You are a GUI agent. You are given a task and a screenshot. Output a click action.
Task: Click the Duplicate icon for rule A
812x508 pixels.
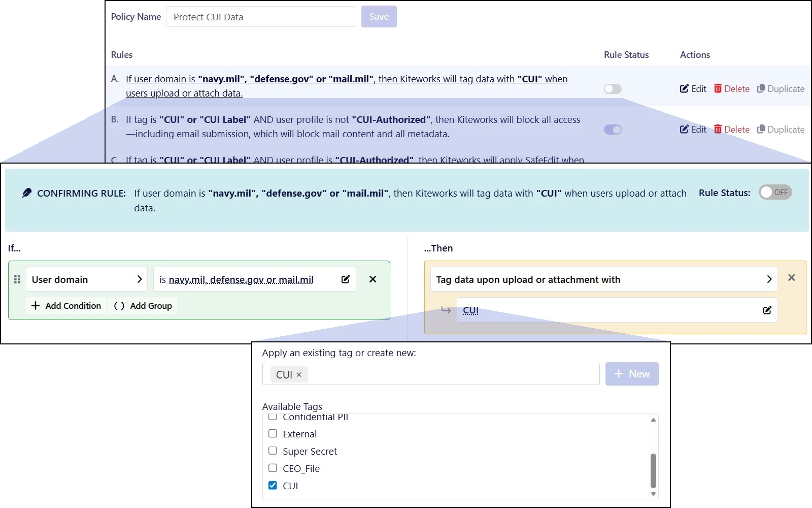(x=761, y=88)
